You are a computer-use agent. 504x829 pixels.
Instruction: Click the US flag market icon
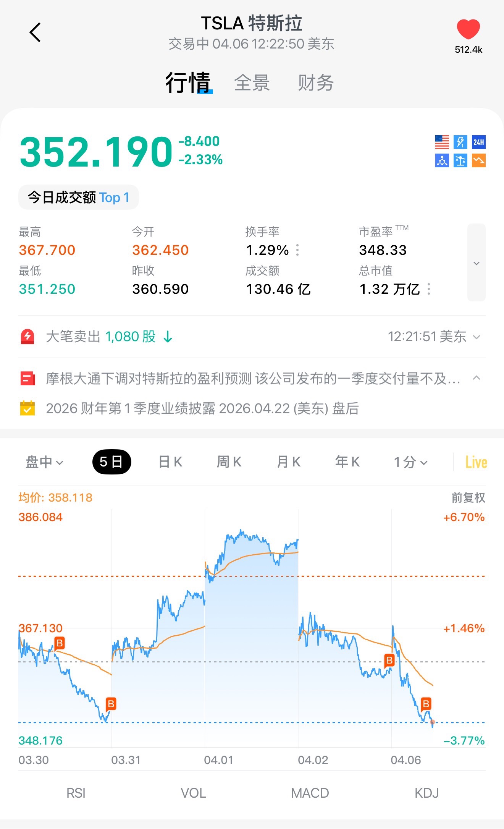tap(442, 142)
